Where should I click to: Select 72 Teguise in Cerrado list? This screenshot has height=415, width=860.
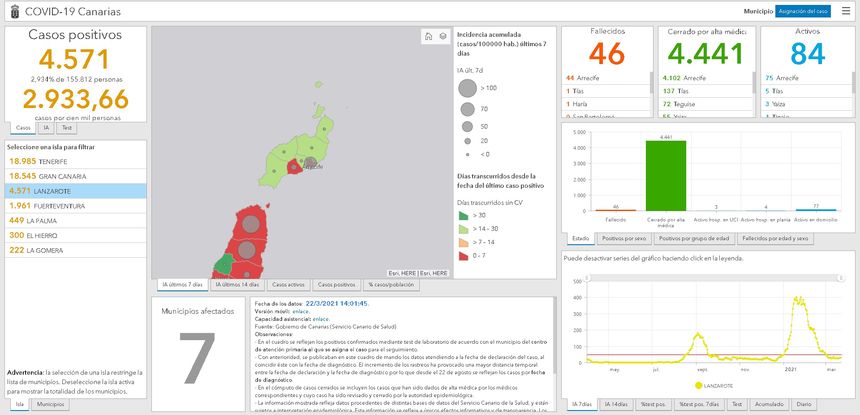(x=705, y=104)
